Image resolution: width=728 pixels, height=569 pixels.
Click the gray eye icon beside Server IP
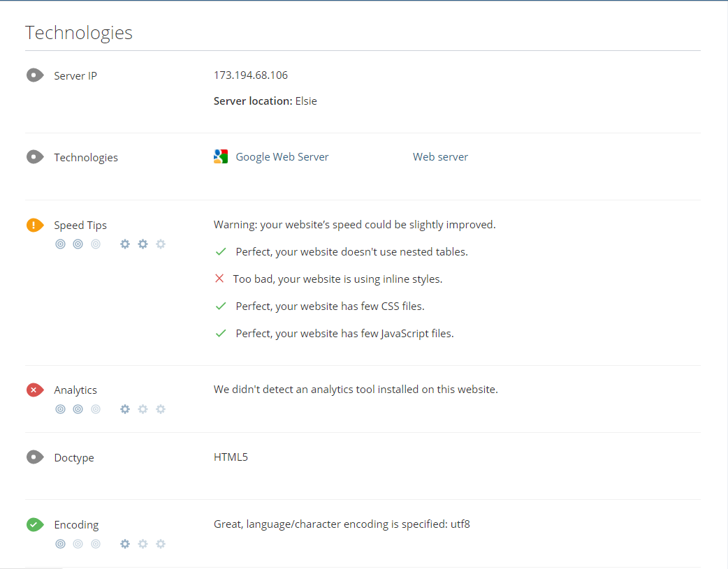pos(35,75)
